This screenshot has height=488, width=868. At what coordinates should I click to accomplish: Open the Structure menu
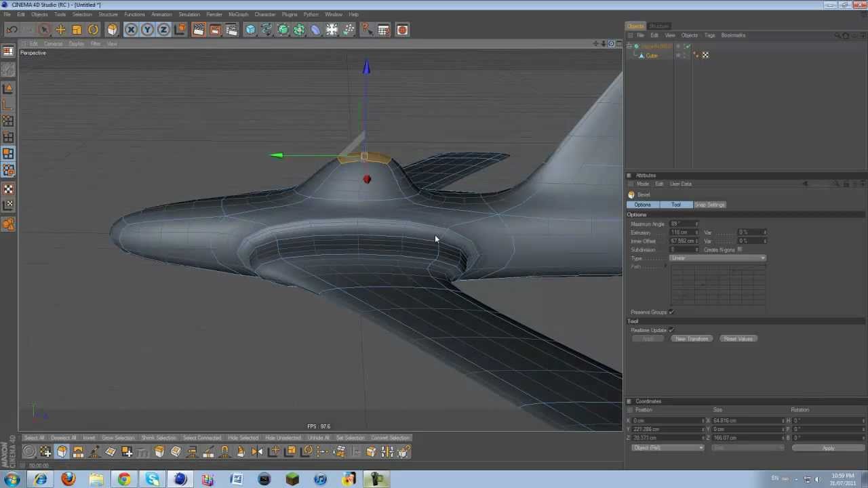pyautogui.click(x=108, y=14)
